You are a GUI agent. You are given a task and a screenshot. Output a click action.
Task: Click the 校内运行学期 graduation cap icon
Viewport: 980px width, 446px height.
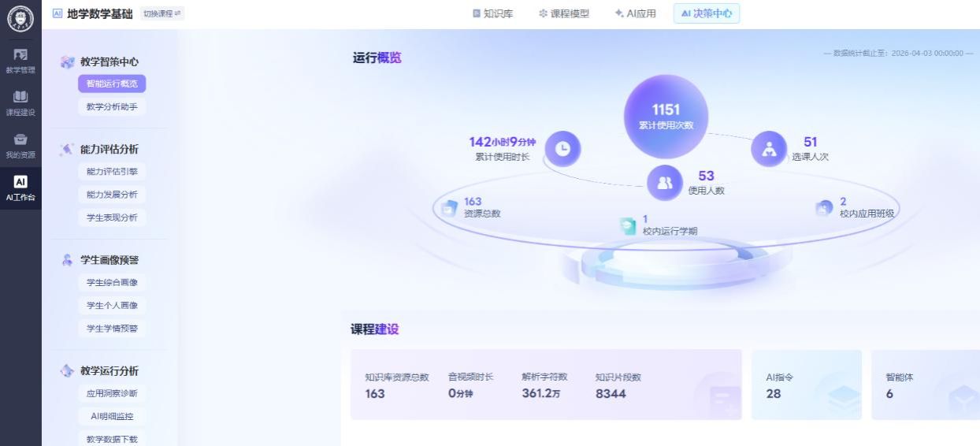[627, 225]
